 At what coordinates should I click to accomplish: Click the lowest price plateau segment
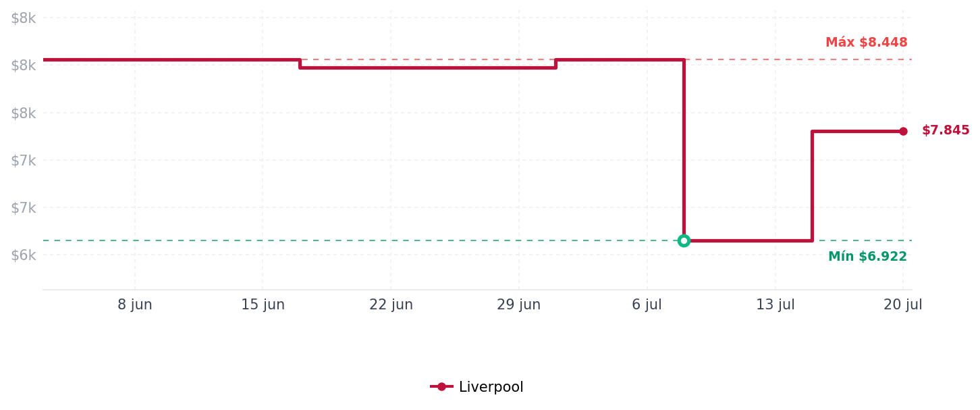click(x=748, y=240)
